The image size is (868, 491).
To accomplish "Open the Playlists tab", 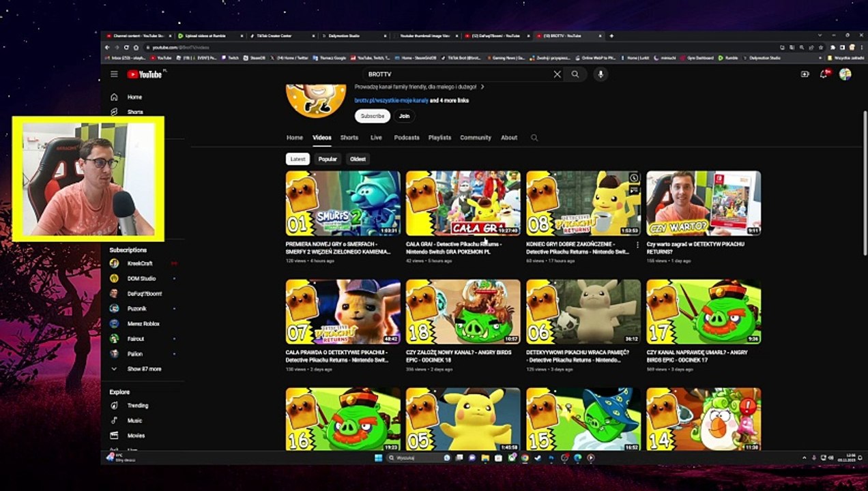I will click(439, 137).
